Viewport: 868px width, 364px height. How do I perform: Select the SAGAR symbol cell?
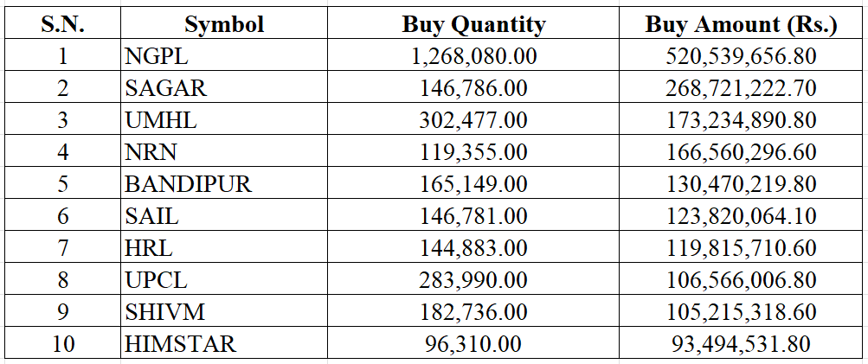tap(166, 89)
